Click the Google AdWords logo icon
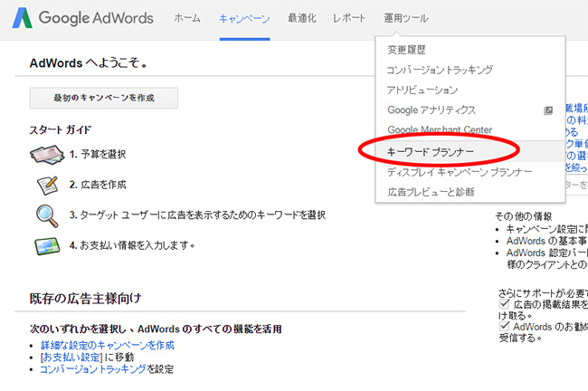588x391 pixels. point(22,18)
